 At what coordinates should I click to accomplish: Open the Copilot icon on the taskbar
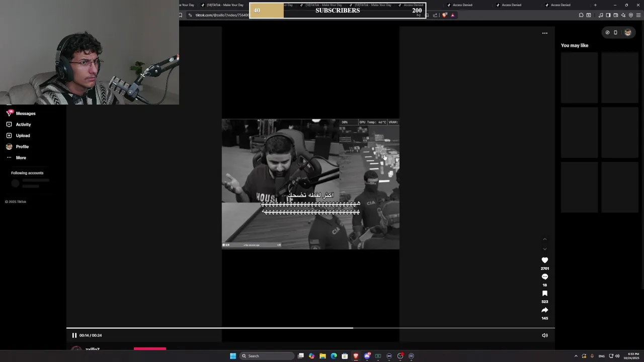coord(311,356)
